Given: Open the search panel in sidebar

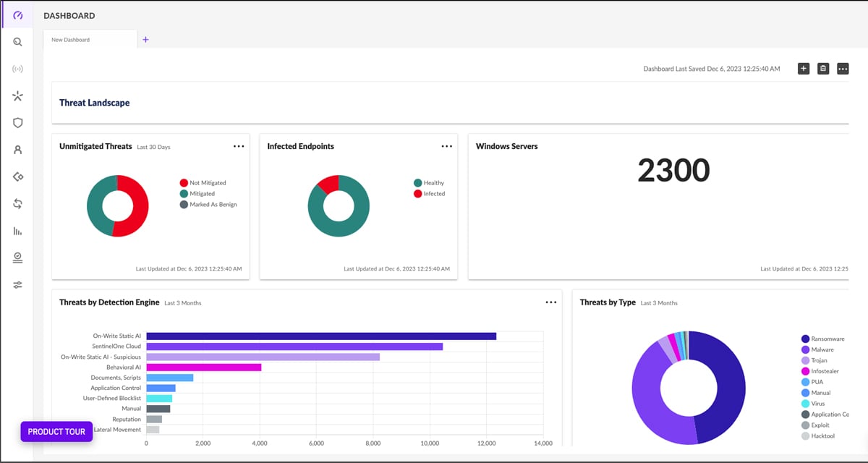Looking at the screenshot, I should pos(17,41).
